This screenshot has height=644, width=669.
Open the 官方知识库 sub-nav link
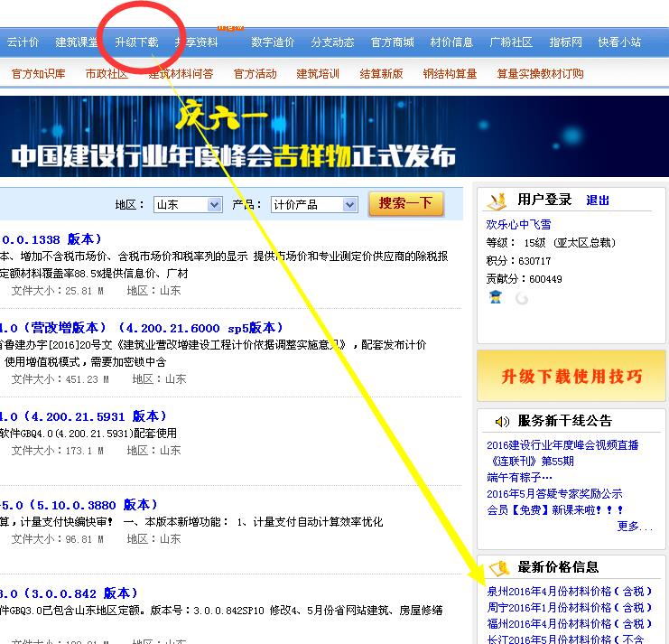click(x=39, y=74)
